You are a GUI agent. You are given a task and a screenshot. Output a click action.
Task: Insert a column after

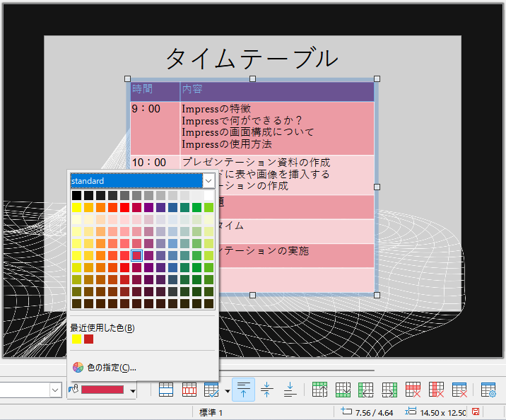point(389,390)
